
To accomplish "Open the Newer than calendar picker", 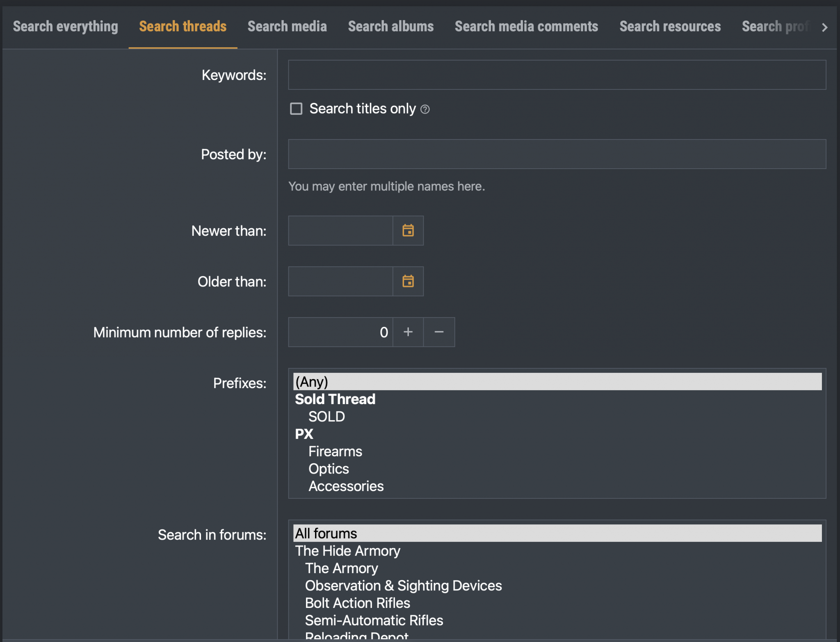I will pos(408,231).
